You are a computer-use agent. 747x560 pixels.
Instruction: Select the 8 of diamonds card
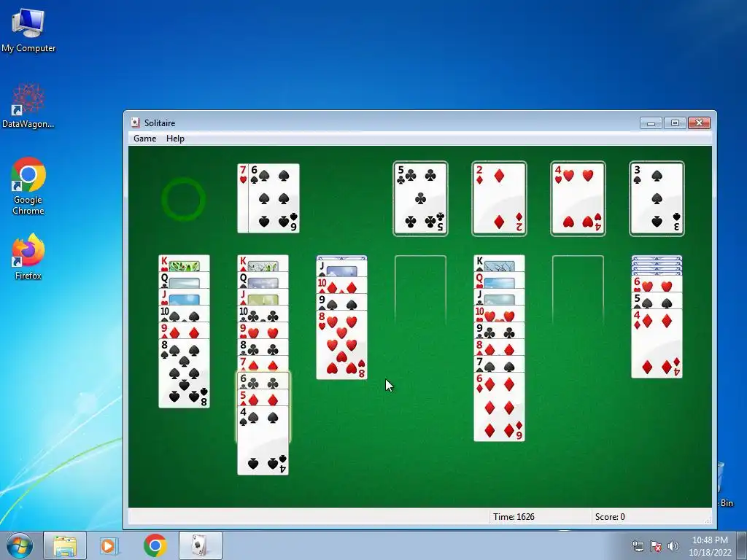(499, 346)
